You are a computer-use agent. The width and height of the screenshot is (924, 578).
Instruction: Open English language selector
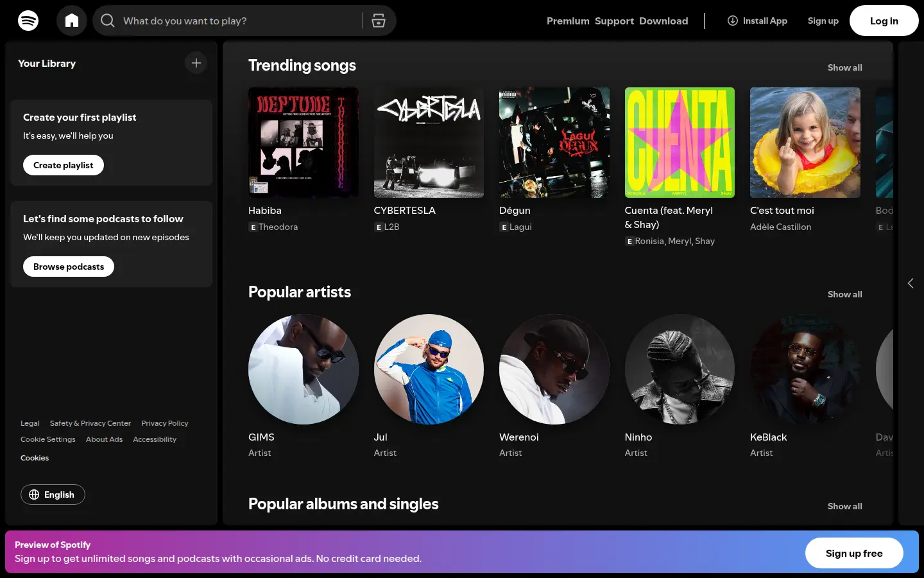click(x=53, y=495)
